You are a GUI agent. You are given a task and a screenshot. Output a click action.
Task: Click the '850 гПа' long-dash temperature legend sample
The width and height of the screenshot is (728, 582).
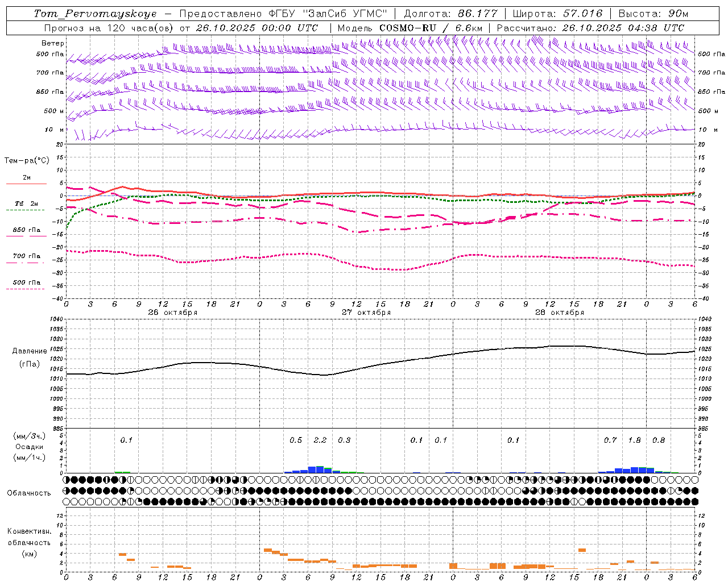(26, 236)
